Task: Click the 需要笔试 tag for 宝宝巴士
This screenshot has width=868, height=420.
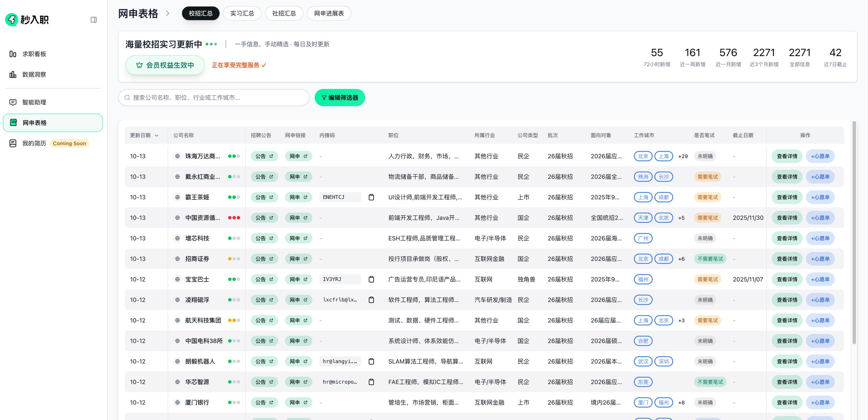Action: (x=708, y=280)
